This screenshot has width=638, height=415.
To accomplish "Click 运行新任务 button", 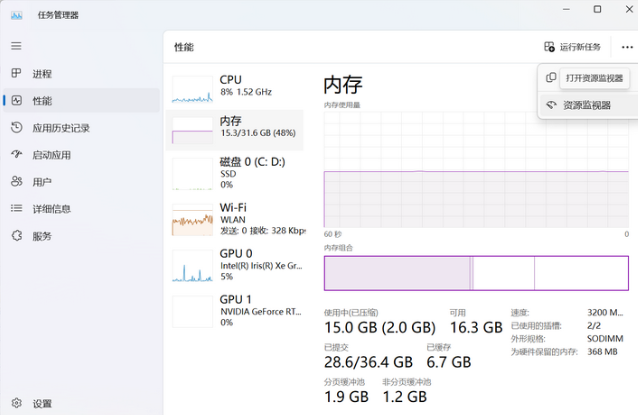I will coord(573,47).
